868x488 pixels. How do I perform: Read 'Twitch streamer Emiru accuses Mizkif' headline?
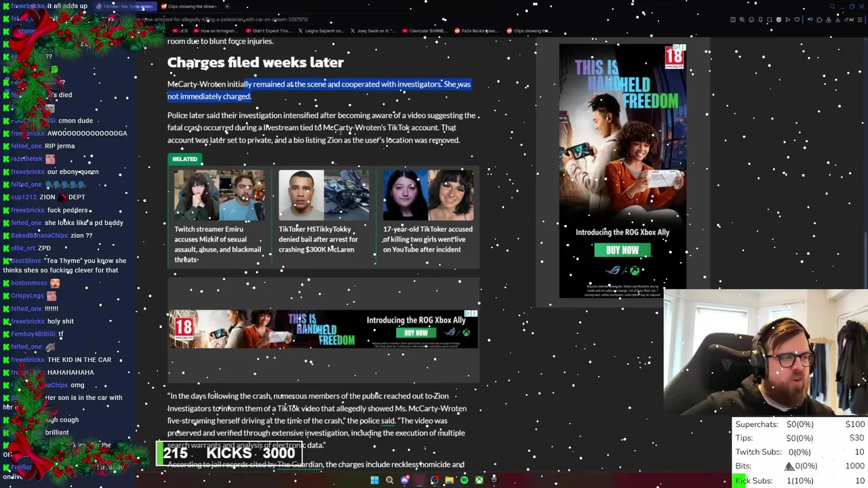click(218, 244)
